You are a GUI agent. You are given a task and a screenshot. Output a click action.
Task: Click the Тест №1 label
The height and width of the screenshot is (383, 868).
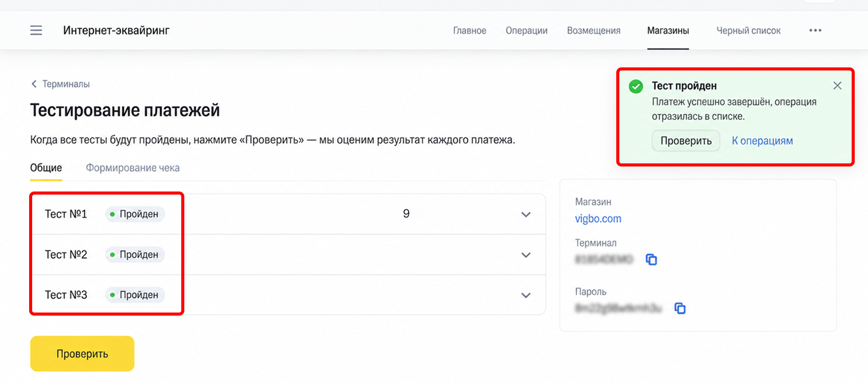[x=66, y=214]
